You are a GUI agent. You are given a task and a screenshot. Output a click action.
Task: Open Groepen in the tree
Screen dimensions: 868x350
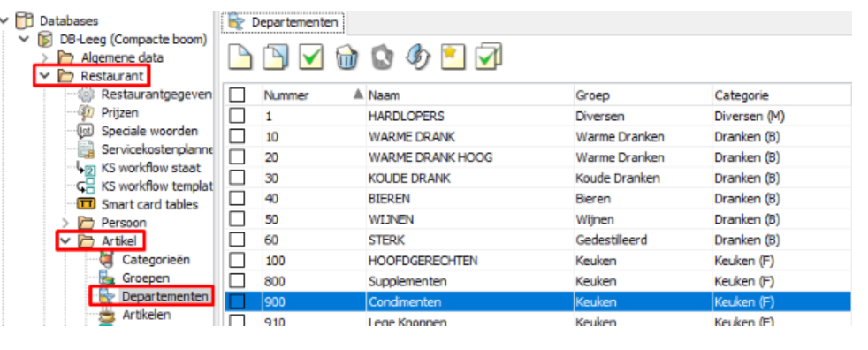pos(146,278)
